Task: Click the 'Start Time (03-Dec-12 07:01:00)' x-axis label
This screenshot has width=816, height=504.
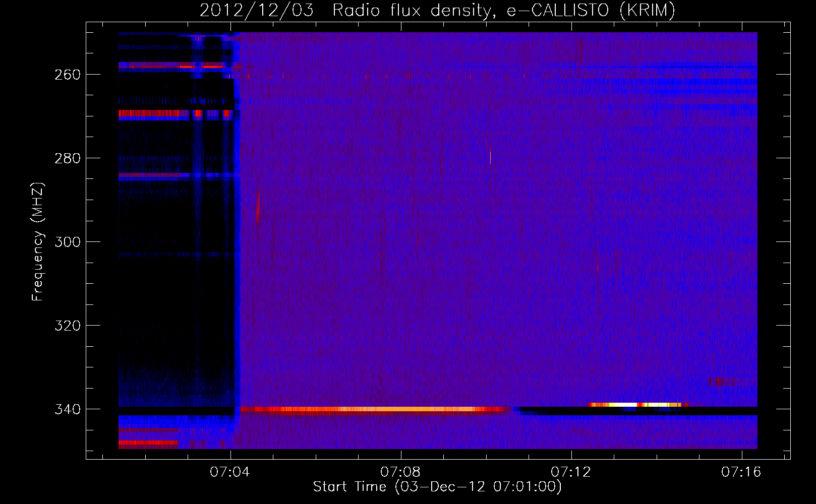Action: (437, 487)
